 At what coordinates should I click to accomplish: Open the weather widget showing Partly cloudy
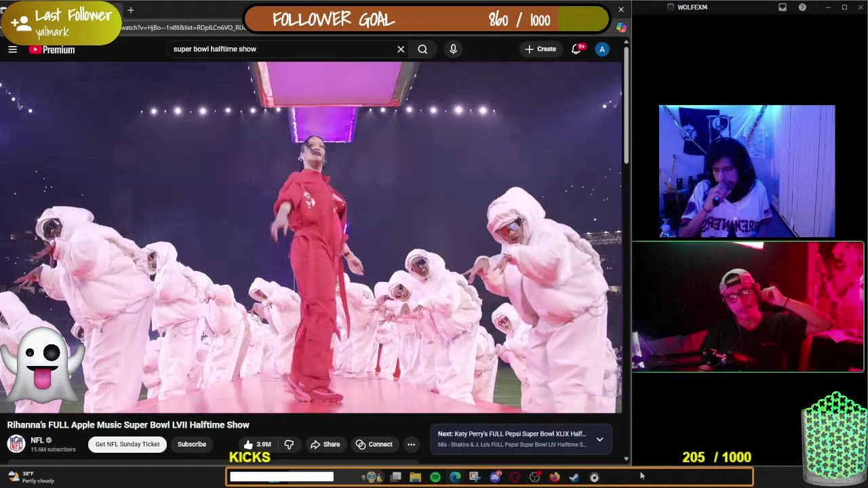pyautogui.click(x=31, y=477)
